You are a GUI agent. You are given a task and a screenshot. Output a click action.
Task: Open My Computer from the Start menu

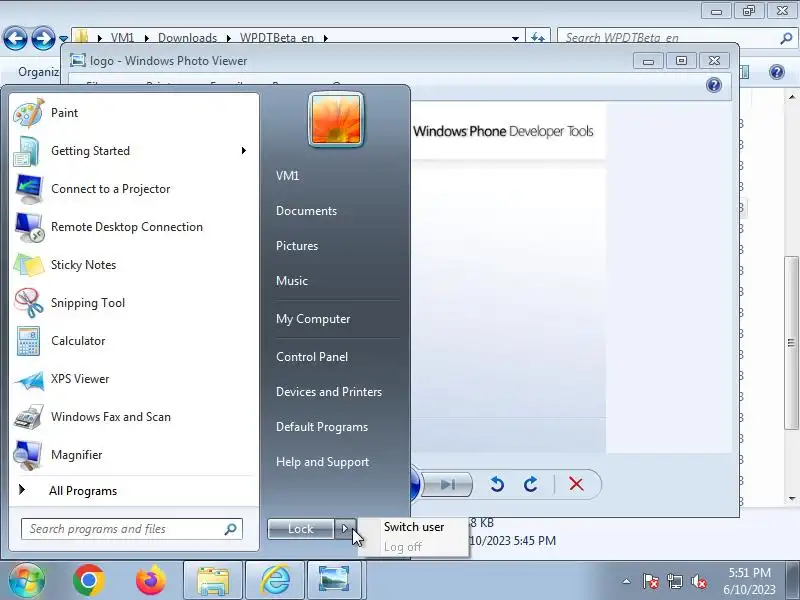[313, 319]
